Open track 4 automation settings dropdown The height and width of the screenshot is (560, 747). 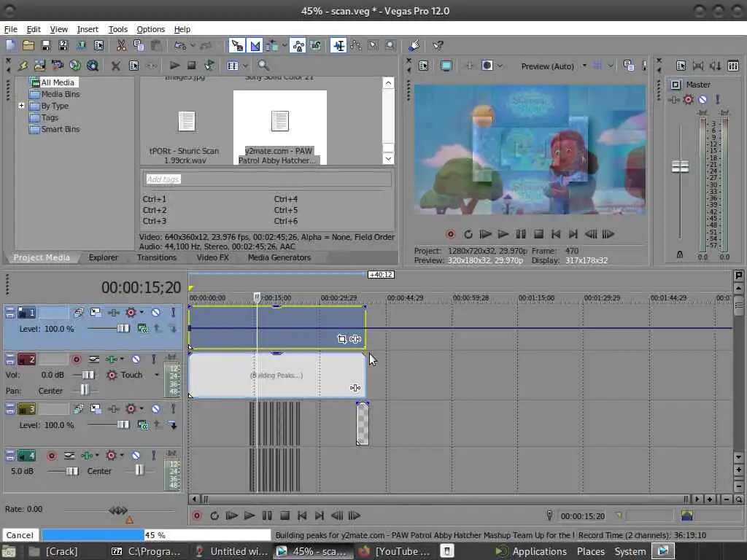(x=122, y=456)
